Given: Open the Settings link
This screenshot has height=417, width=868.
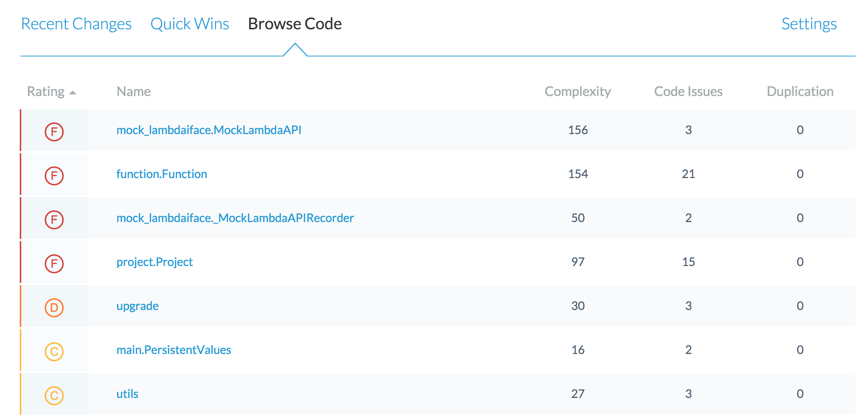Looking at the screenshot, I should 809,24.
